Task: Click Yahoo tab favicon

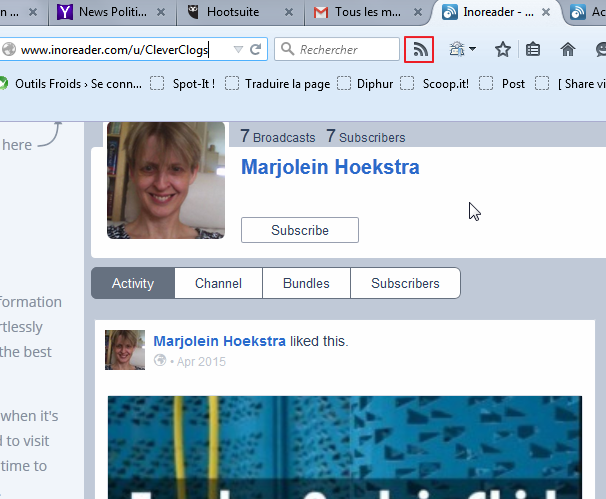Action: coord(65,12)
